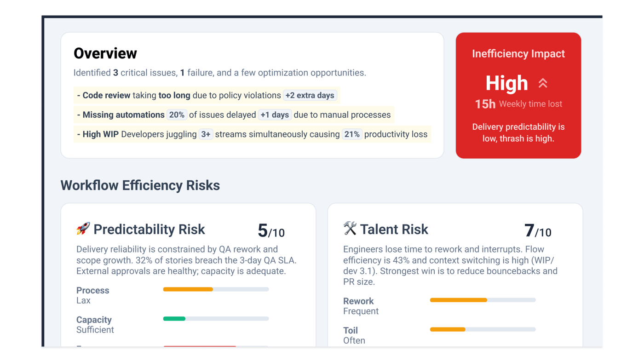Image resolution: width=644 pixels, height=362 pixels.
Task: Click the Workflow Efficiency Risks heading
Action: pyautogui.click(x=140, y=185)
